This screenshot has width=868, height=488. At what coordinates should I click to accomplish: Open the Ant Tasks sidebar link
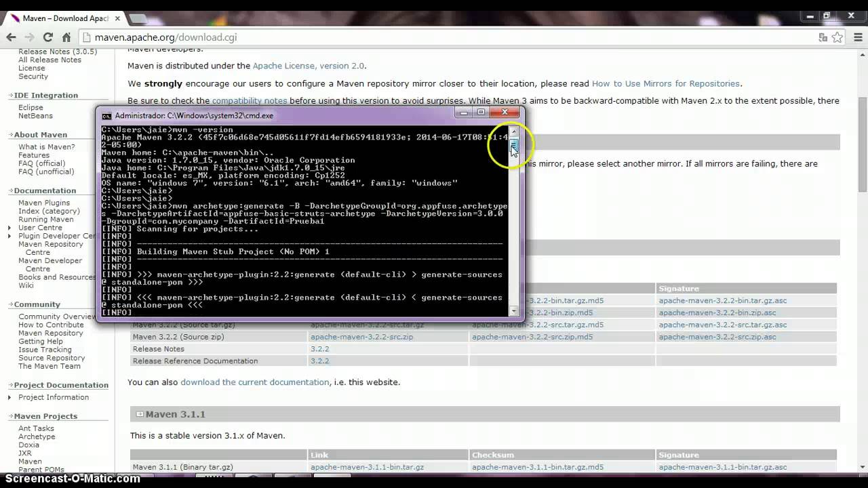pos(36,428)
